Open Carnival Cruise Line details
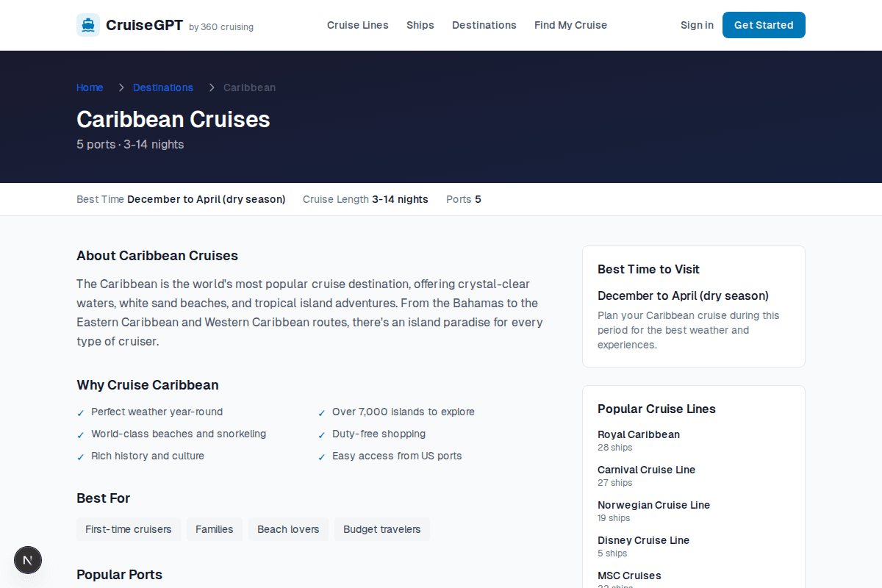 click(646, 470)
